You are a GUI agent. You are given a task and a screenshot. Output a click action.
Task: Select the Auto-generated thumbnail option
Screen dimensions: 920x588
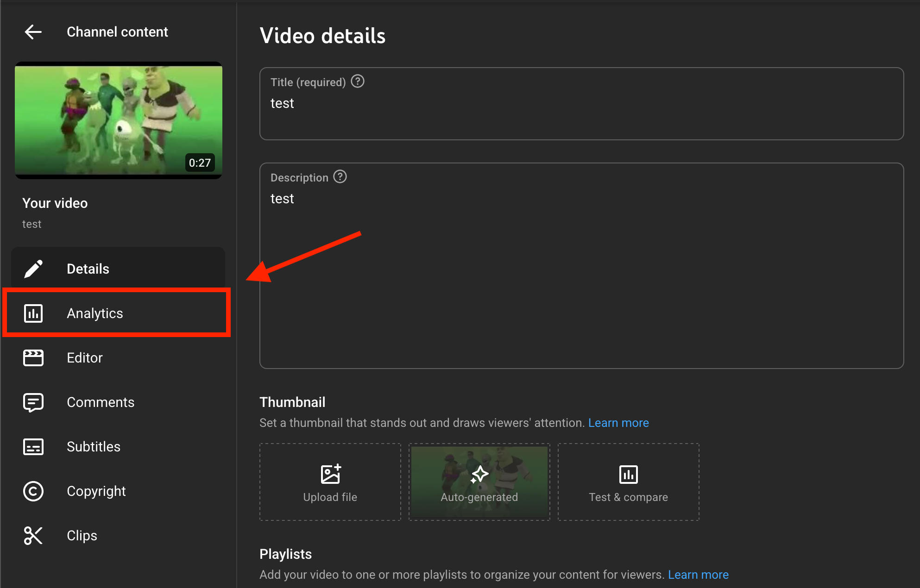tap(479, 482)
